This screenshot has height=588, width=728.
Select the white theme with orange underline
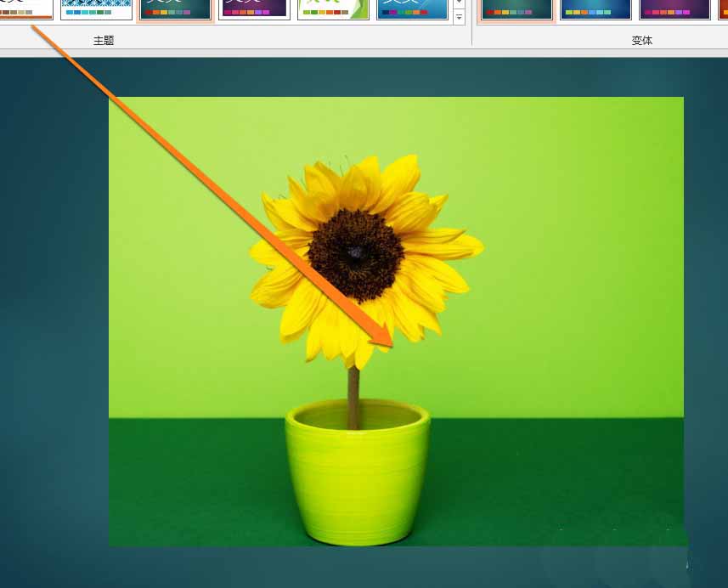tap(25, 9)
